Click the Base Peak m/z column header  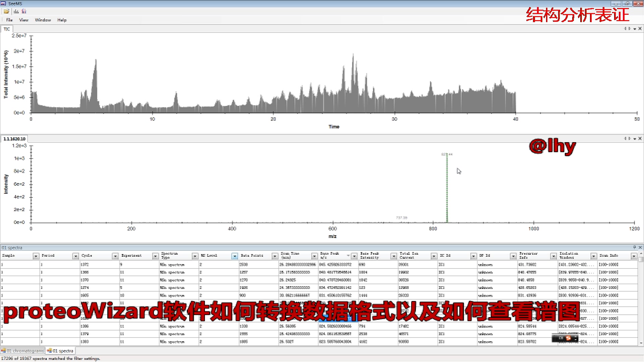click(x=330, y=255)
